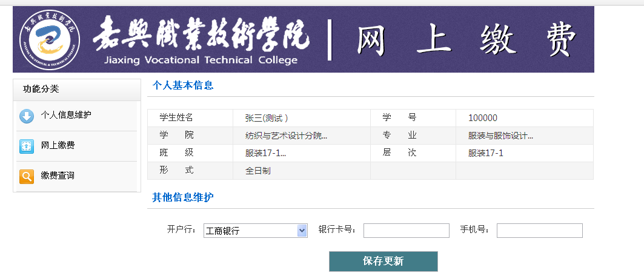Click the blue icon beside 网上缴费 in sidebar
This screenshot has width=644, height=276.
pyautogui.click(x=27, y=146)
